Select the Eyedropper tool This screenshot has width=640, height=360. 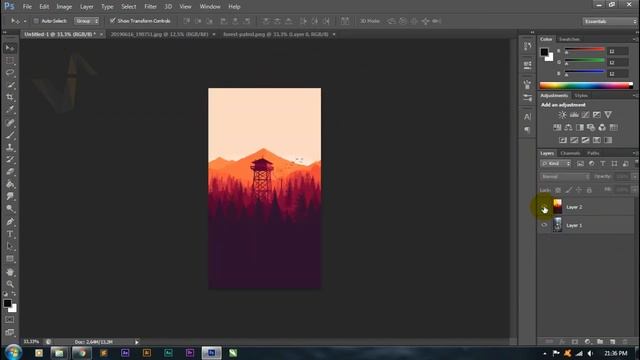(x=10, y=109)
